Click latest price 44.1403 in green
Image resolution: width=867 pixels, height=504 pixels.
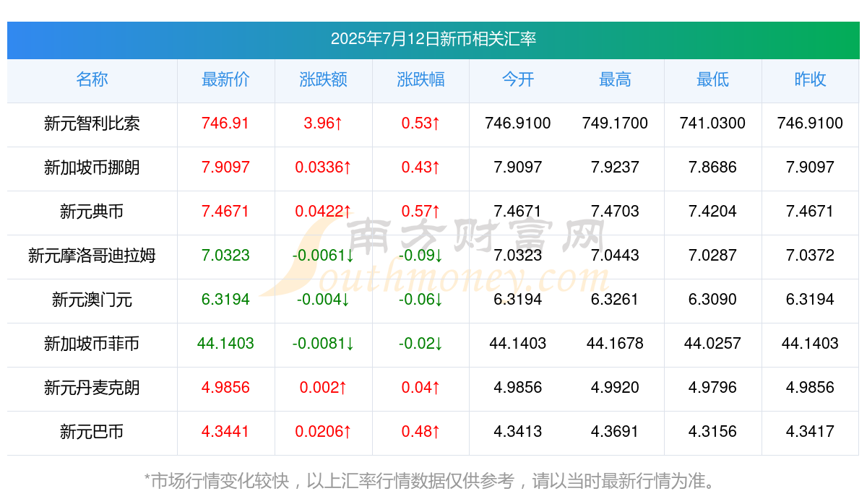coord(225,344)
